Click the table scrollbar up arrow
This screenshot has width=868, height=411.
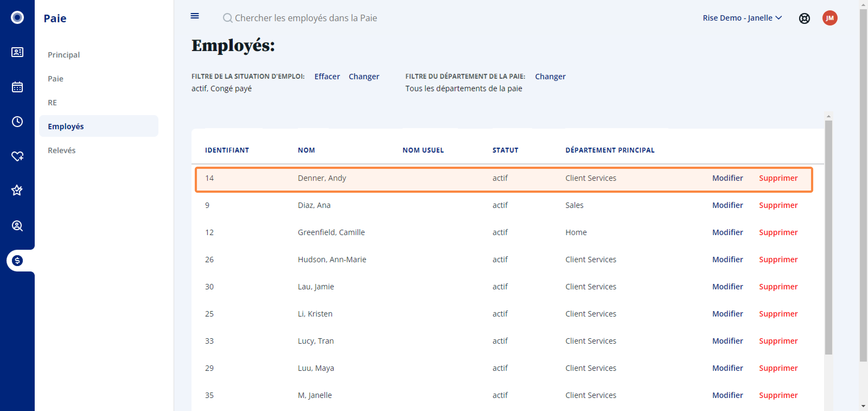point(828,116)
